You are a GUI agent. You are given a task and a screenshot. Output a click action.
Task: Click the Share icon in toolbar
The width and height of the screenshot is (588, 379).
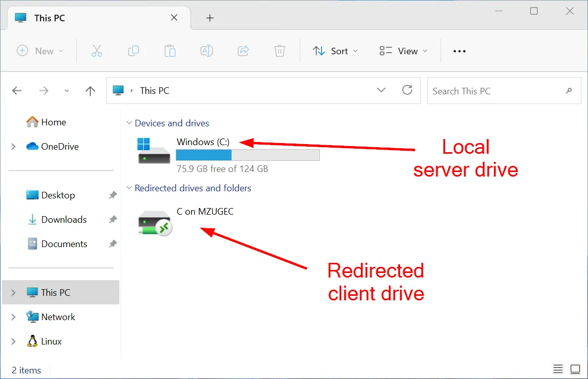tap(243, 51)
